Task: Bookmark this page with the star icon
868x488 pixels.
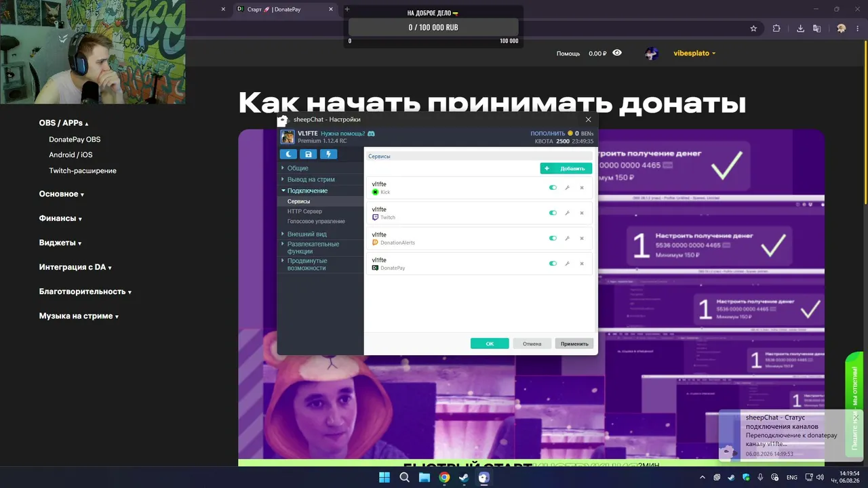Action: point(753,28)
